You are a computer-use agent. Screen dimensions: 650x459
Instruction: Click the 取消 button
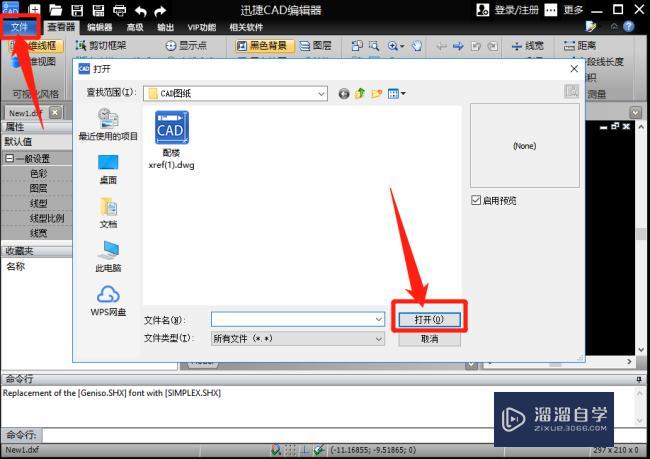(x=429, y=339)
